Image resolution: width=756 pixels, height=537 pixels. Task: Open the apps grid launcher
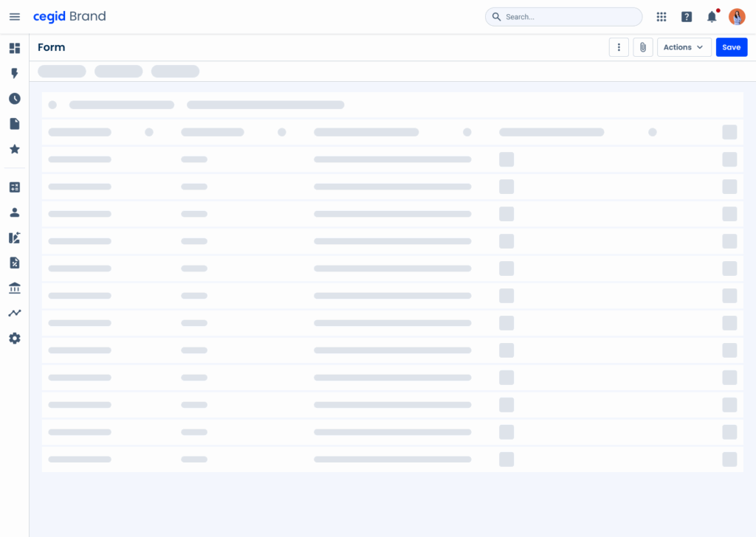pos(661,17)
